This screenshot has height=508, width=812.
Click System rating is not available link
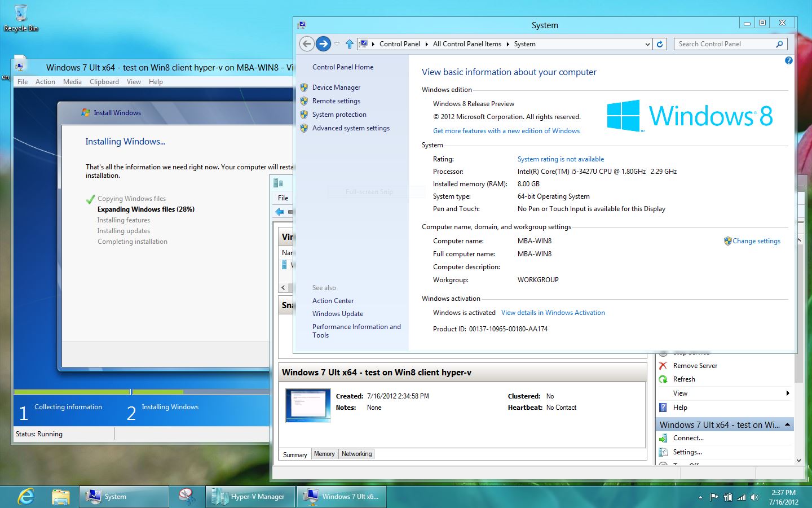pos(561,159)
